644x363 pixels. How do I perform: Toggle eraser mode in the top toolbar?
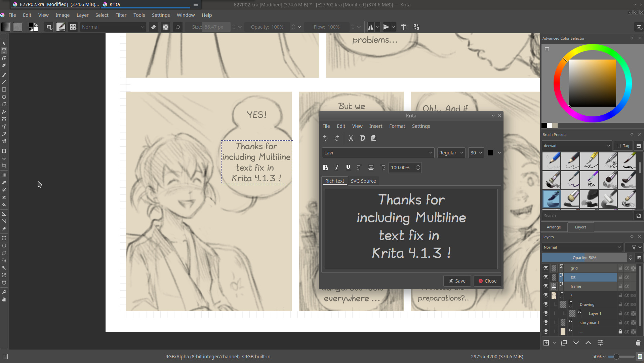(x=154, y=27)
